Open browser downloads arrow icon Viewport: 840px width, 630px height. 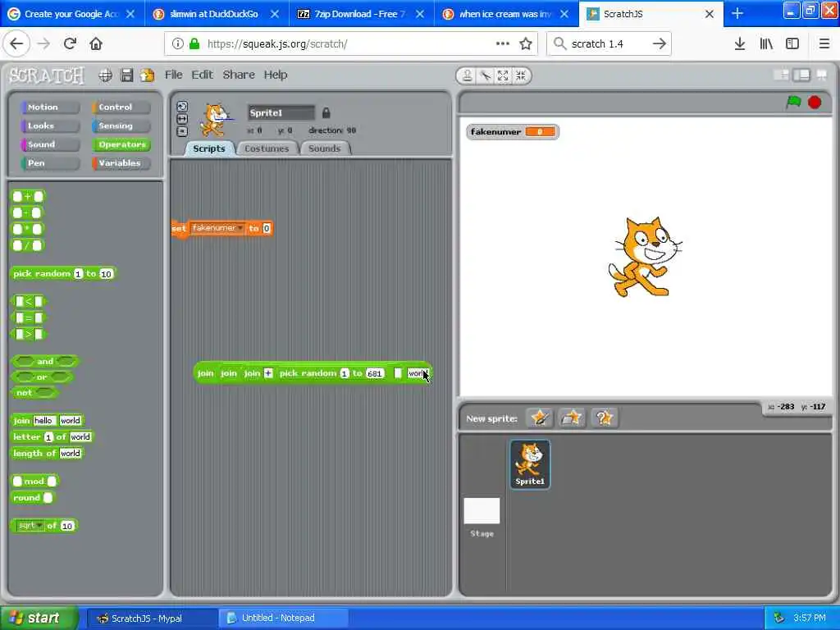click(739, 43)
